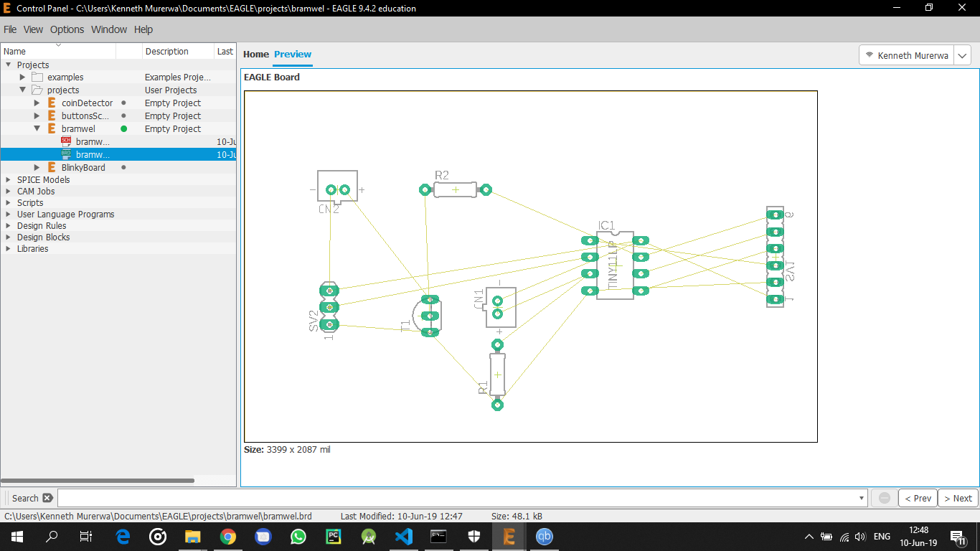This screenshot has height=551, width=980.
Task: Launch Microsoft Edge from the taskbar
Action: click(x=123, y=536)
